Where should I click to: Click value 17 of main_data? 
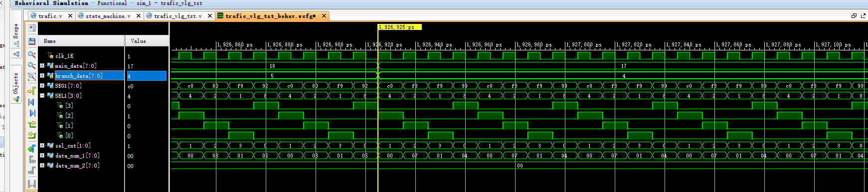(131, 66)
